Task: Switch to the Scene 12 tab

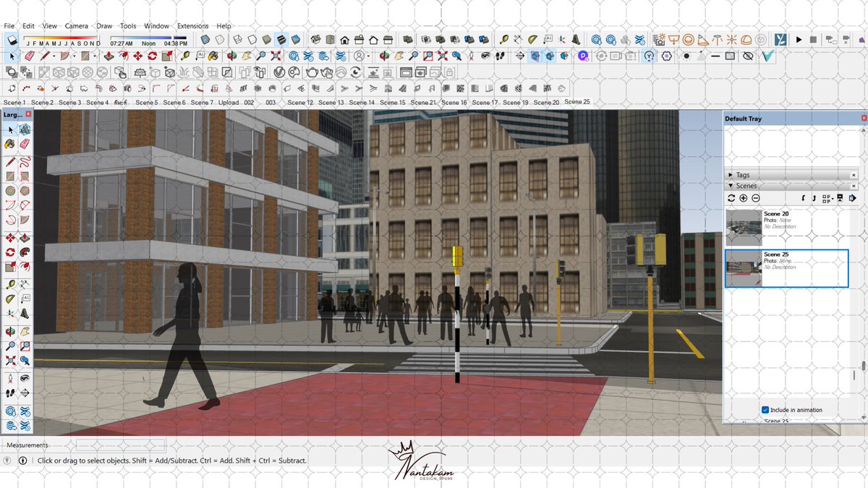Action: point(300,102)
